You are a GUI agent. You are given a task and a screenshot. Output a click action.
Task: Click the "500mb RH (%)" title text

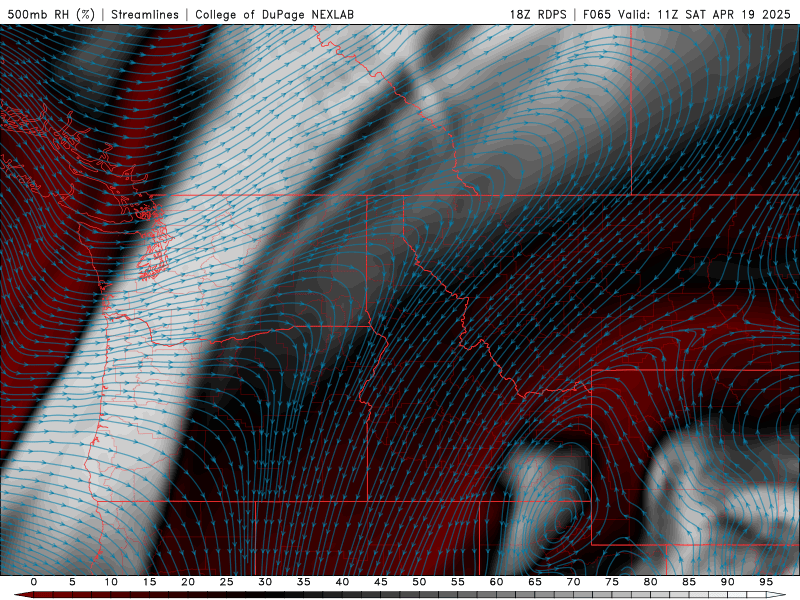pyautogui.click(x=51, y=14)
